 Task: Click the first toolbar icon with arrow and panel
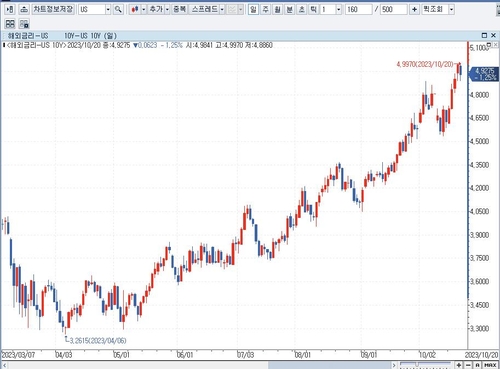click(x=10, y=9)
